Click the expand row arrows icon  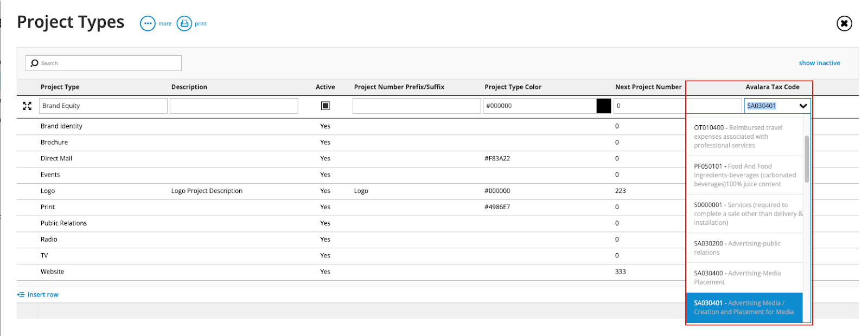click(27, 106)
